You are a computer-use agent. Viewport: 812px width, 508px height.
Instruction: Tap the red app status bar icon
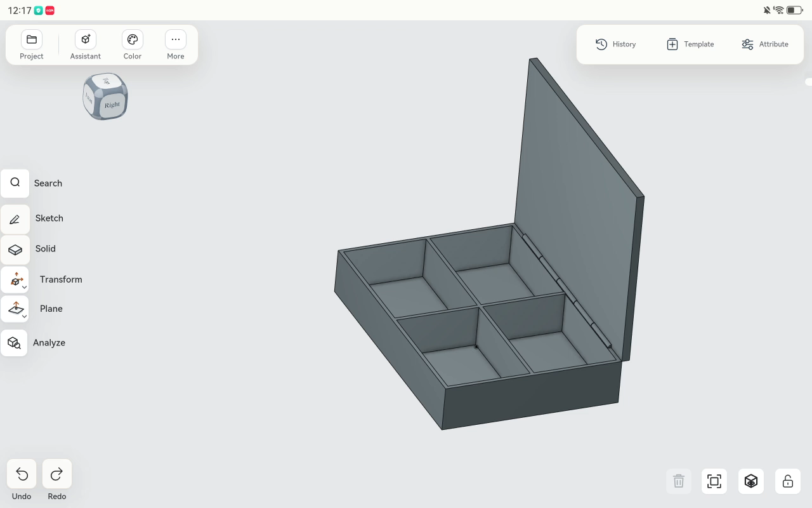pyautogui.click(x=49, y=10)
